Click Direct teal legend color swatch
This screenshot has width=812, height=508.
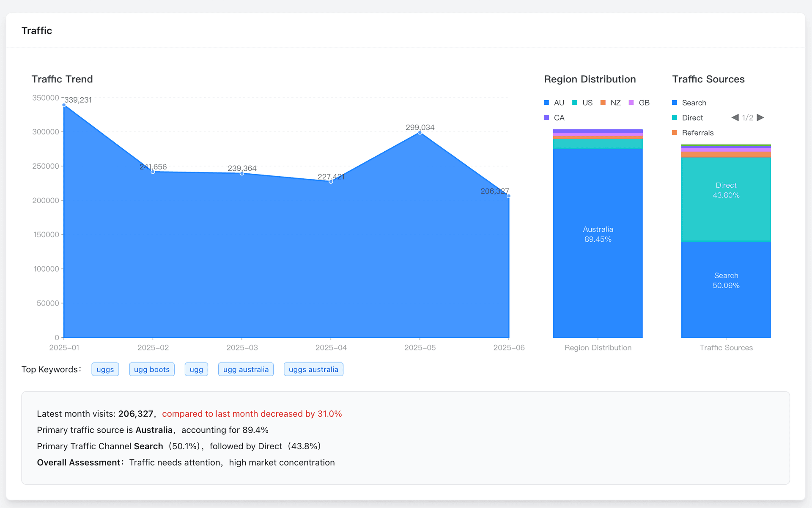pos(675,117)
